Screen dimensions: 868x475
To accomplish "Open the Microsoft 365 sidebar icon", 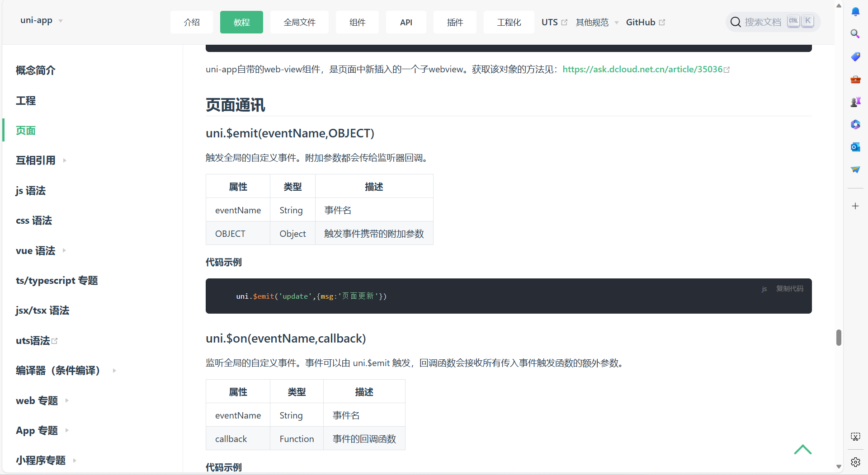I will (855, 124).
